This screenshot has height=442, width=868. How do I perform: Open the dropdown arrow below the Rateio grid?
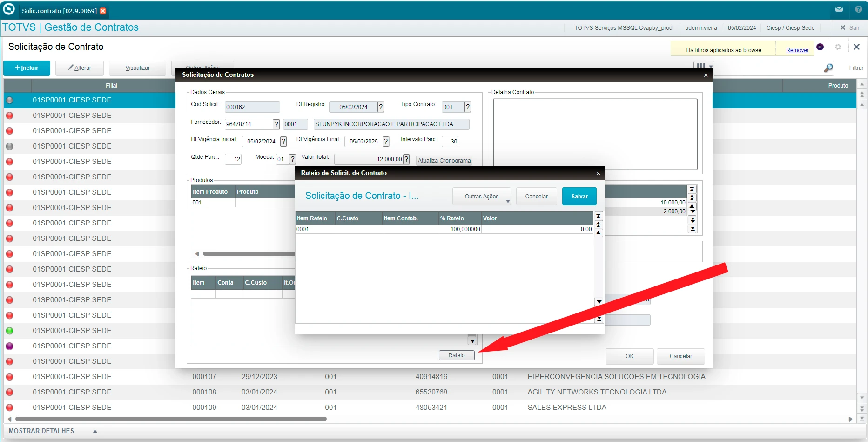pyautogui.click(x=472, y=341)
